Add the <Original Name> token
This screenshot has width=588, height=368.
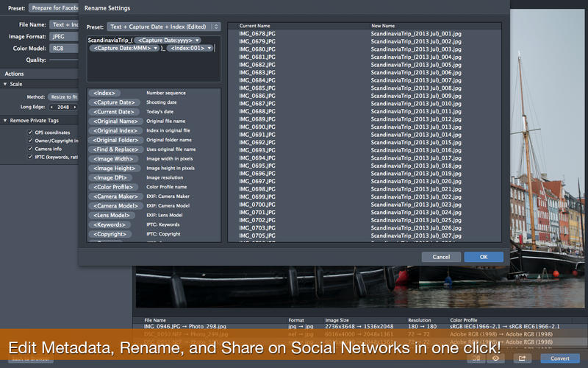click(x=115, y=121)
